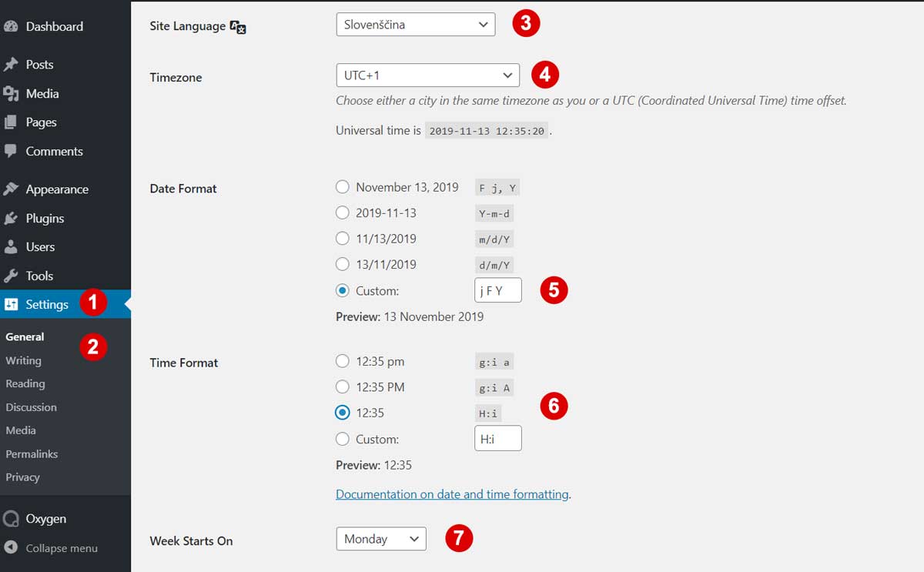Click the Media library icon
The height and width of the screenshot is (572, 924).
[x=11, y=93]
